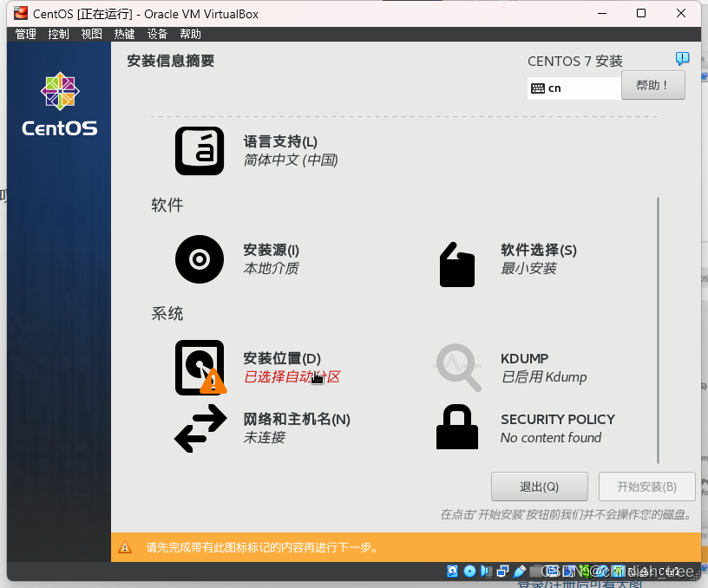Click the 系统 section heading
Image resolution: width=708 pixels, height=588 pixels.
click(x=167, y=314)
